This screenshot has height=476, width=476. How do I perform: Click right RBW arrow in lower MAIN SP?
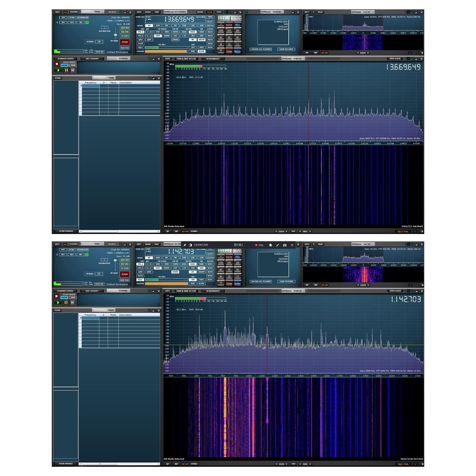coord(310,464)
